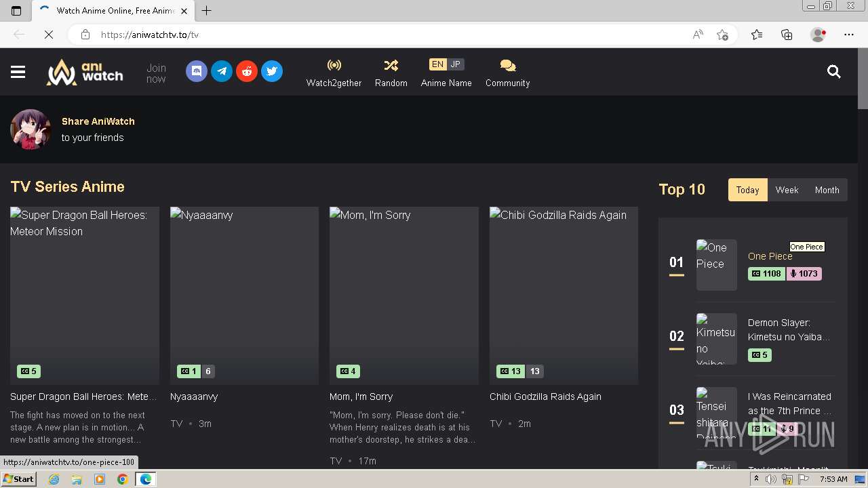Open Edge Settings and more menu

coord(849,35)
